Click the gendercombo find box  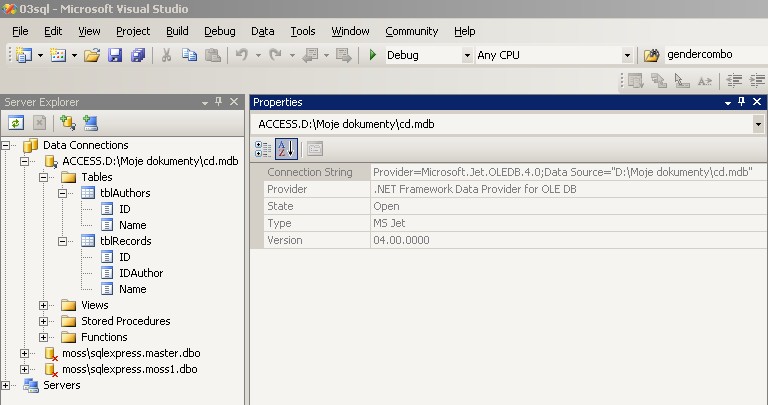click(x=716, y=54)
